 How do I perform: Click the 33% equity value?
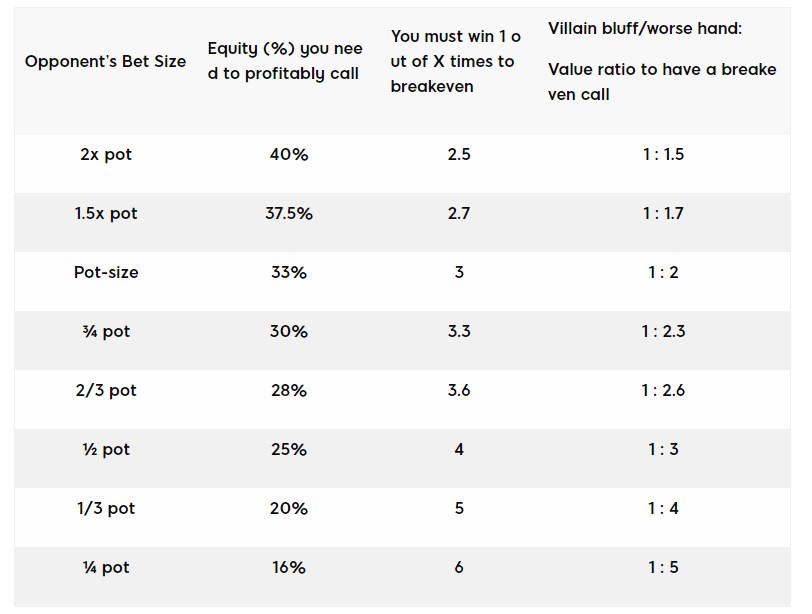pos(288,272)
